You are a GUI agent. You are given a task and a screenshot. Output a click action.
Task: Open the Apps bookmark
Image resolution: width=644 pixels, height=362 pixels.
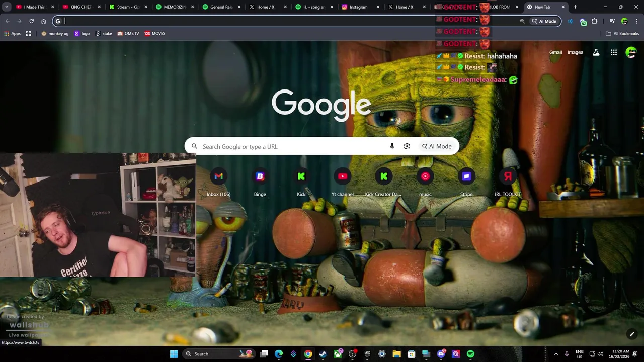tap(12, 33)
